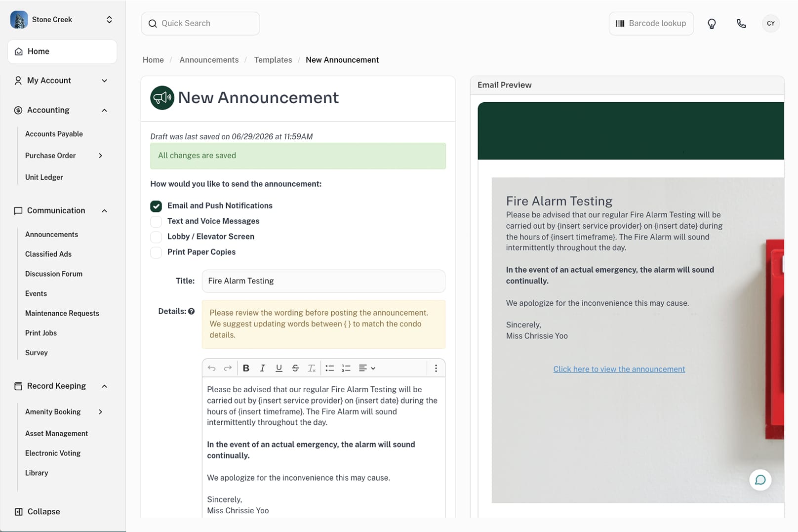798x532 pixels.
Task: Open the chat bubble widget
Action: coord(760,480)
